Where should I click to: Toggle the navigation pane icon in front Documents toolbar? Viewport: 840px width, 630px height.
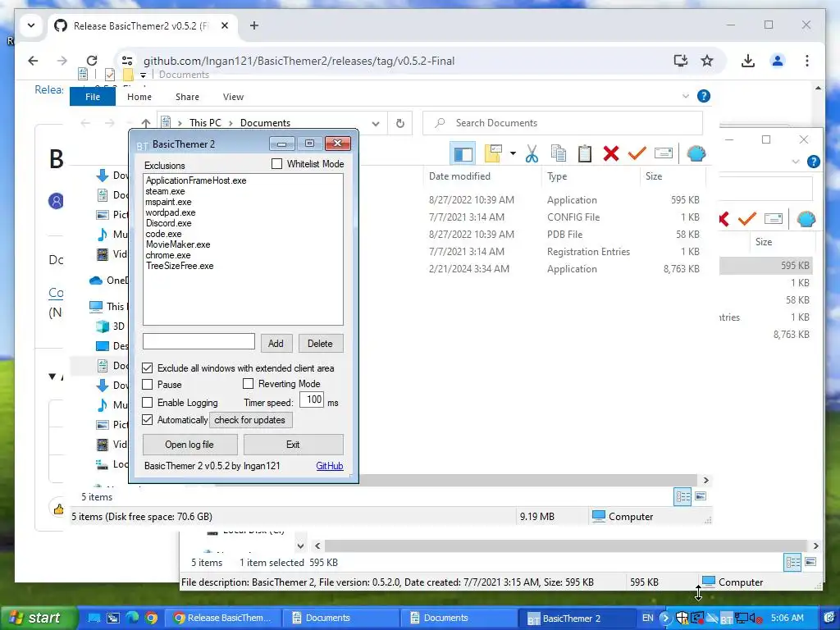pos(463,153)
